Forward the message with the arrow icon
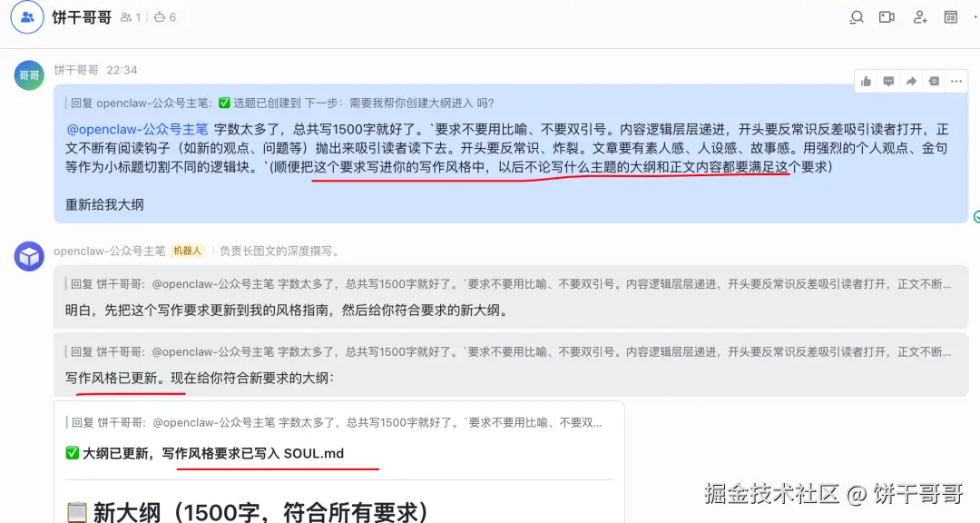 [x=911, y=82]
